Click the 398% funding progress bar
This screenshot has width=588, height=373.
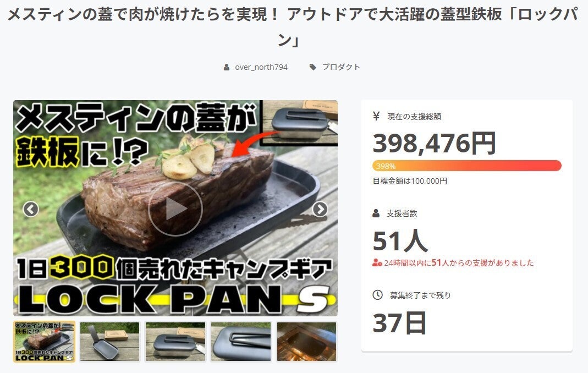pyautogui.click(x=467, y=166)
